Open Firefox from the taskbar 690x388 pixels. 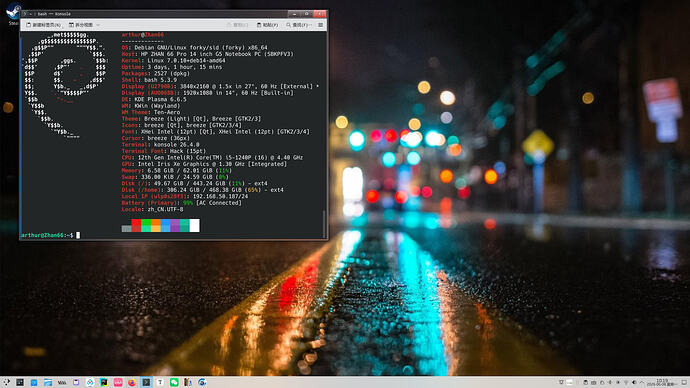point(132,382)
